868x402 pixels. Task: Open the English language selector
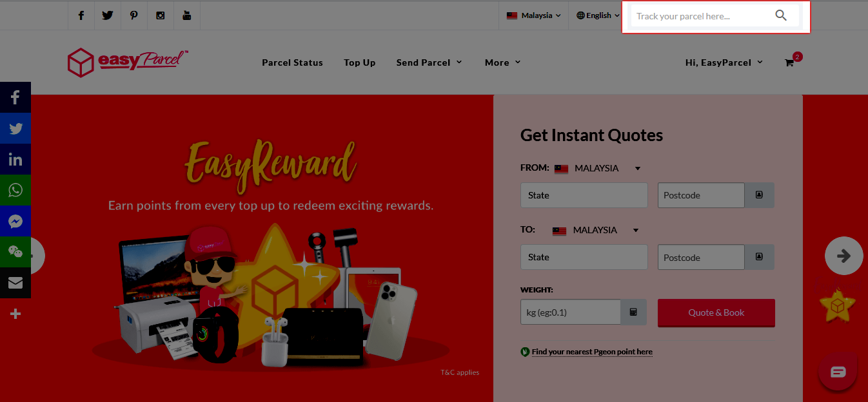pos(597,15)
